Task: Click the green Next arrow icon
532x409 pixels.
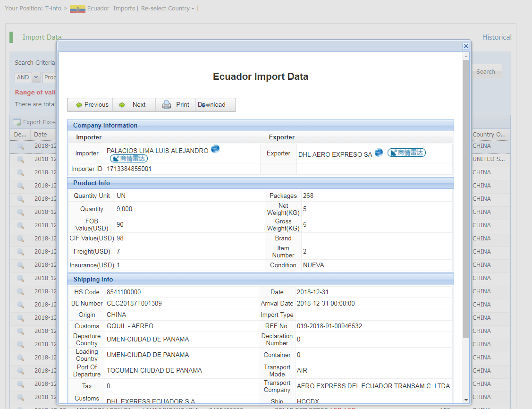Action: coord(122,105)
